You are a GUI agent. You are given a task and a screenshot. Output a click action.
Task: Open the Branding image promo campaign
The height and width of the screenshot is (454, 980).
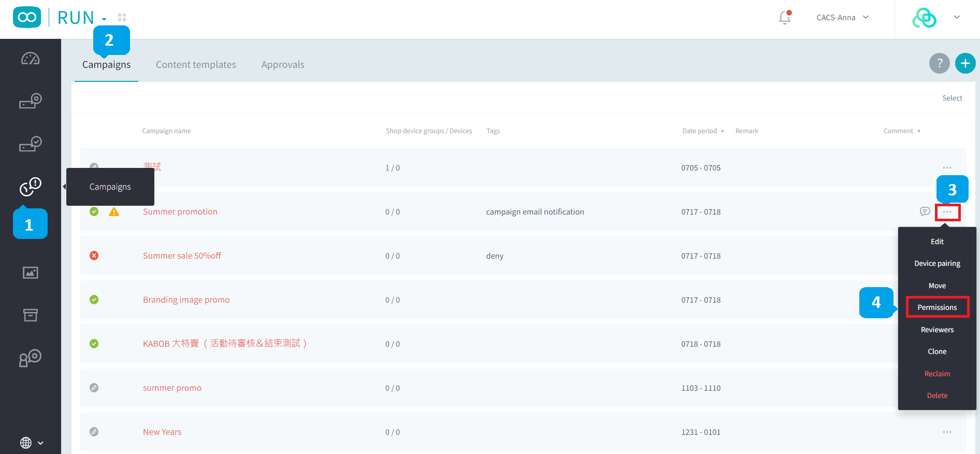(x=186, y=300)
